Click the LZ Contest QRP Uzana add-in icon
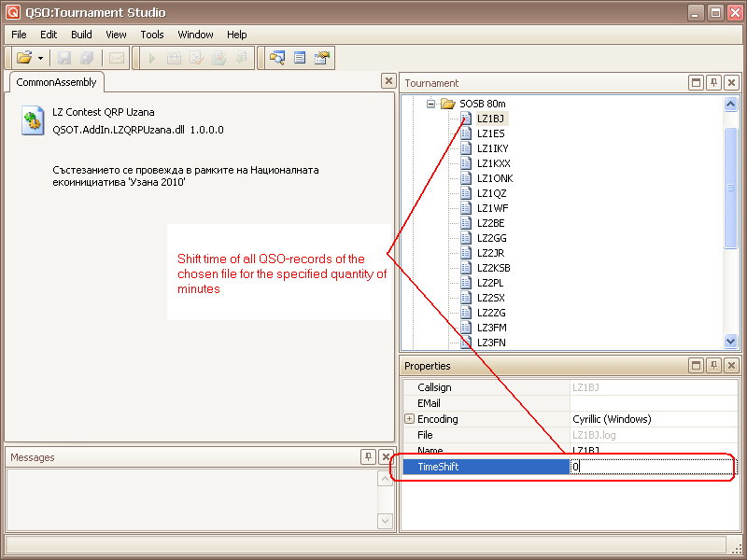 pyautogui.click(x=34, y=121)
